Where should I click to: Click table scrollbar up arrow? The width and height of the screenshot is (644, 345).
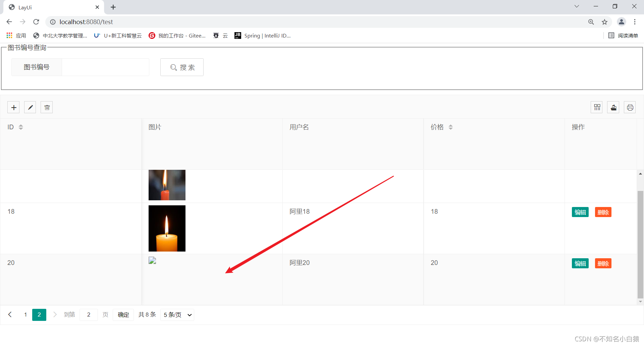(640, 174)
